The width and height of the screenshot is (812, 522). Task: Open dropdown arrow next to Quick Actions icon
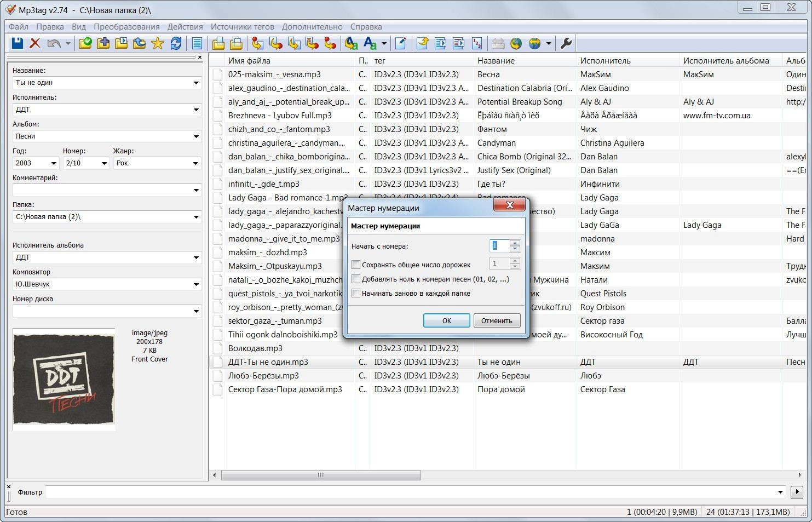point(384,43)
